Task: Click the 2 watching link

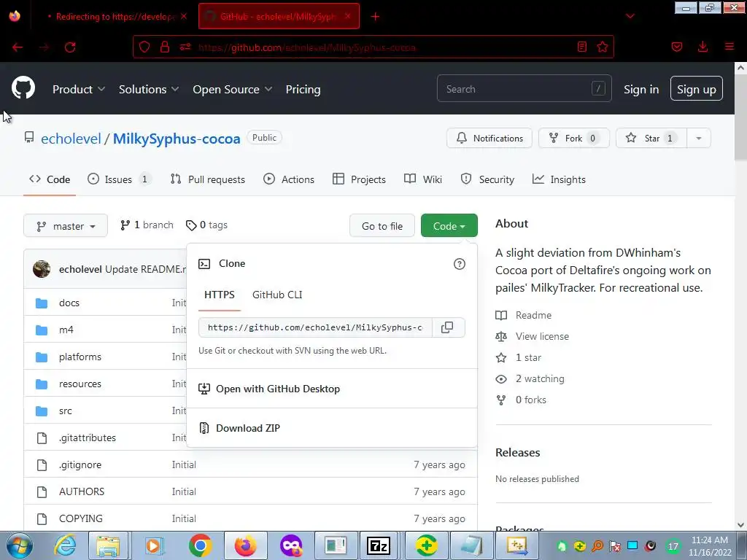Action: tap(530, 378)
